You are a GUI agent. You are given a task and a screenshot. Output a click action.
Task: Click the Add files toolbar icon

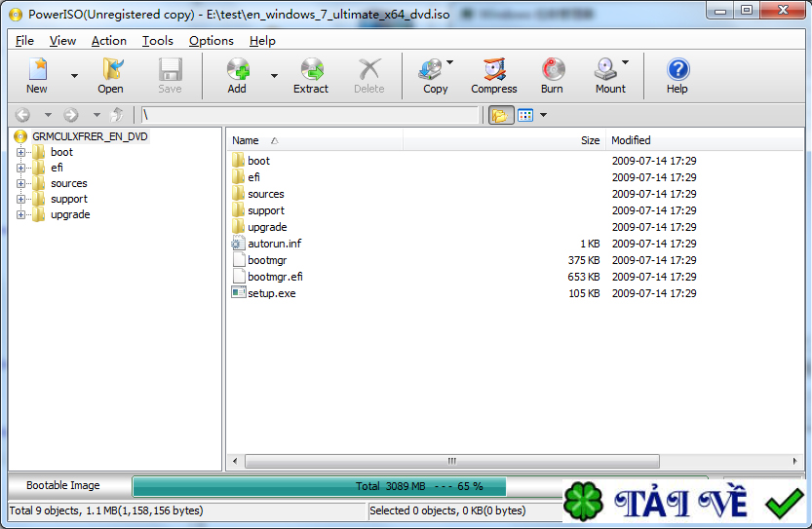[x=238, y=69]
